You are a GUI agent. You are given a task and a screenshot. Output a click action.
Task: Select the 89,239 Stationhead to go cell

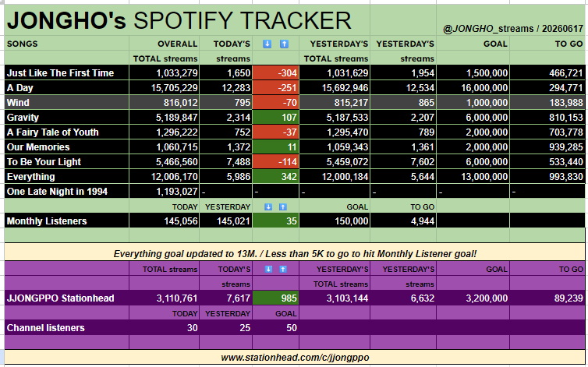click(547, 298)
